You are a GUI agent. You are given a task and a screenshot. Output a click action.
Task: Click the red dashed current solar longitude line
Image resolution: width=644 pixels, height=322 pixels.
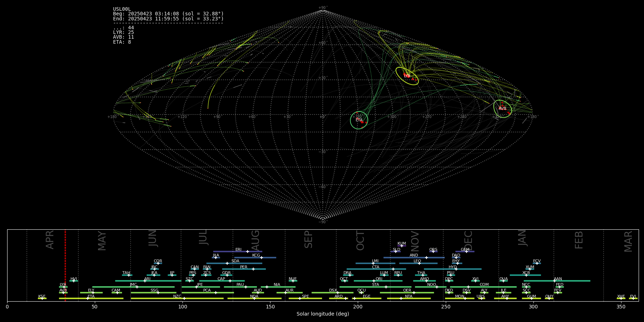click(x=65, y=265)
